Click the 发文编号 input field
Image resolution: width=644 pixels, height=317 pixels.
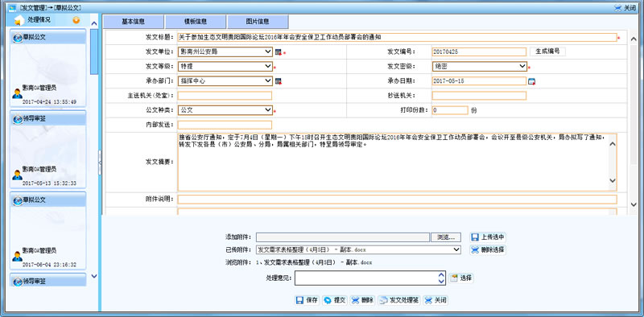click(x=479, y=51)
